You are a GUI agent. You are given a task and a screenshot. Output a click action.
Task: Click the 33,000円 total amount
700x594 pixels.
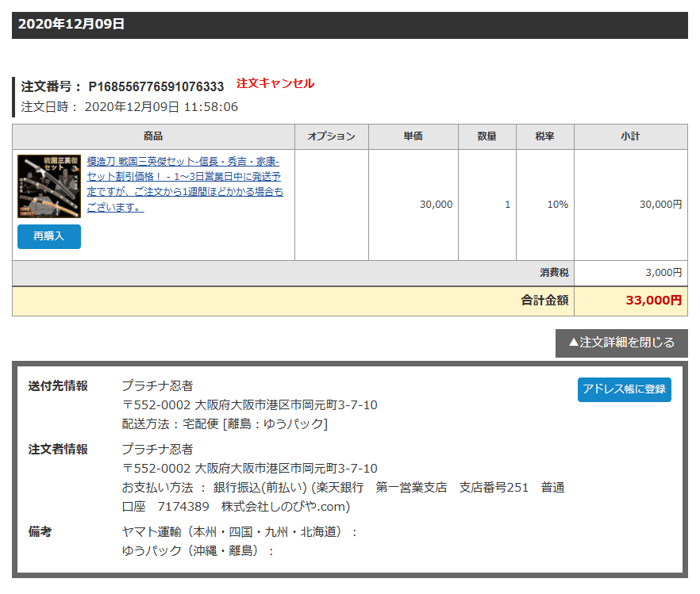pos(654,301)
